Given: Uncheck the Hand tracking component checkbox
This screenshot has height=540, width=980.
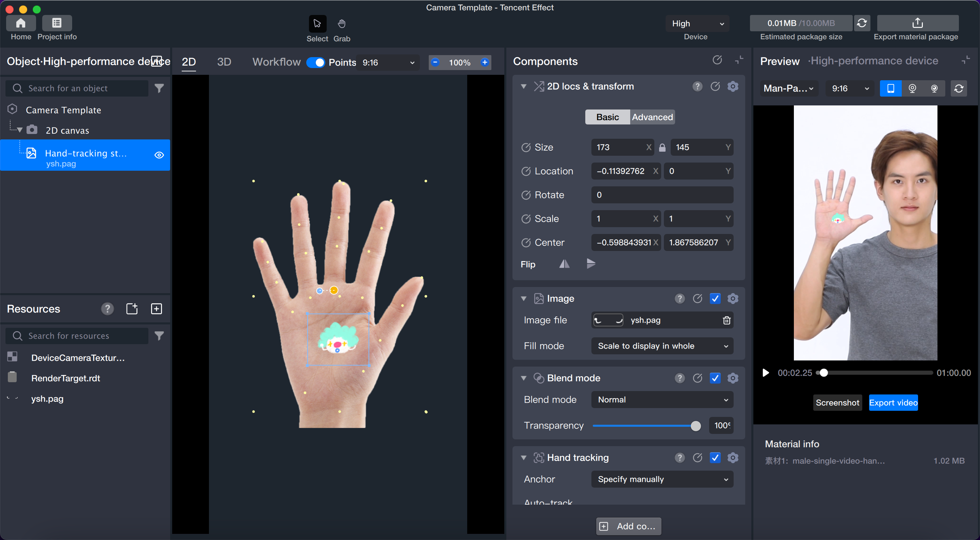Looking at the screenshot, I should point(715,457).
